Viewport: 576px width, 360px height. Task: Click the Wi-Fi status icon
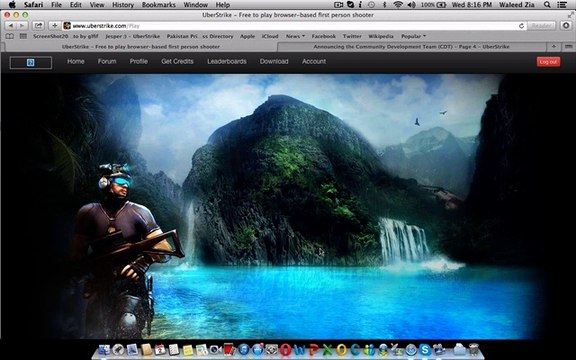click(398, 5)
